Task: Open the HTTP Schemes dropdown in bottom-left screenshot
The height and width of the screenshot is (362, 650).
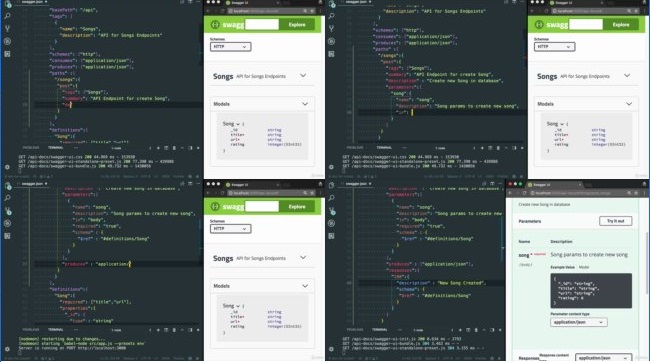Action: tap(230, 229)
